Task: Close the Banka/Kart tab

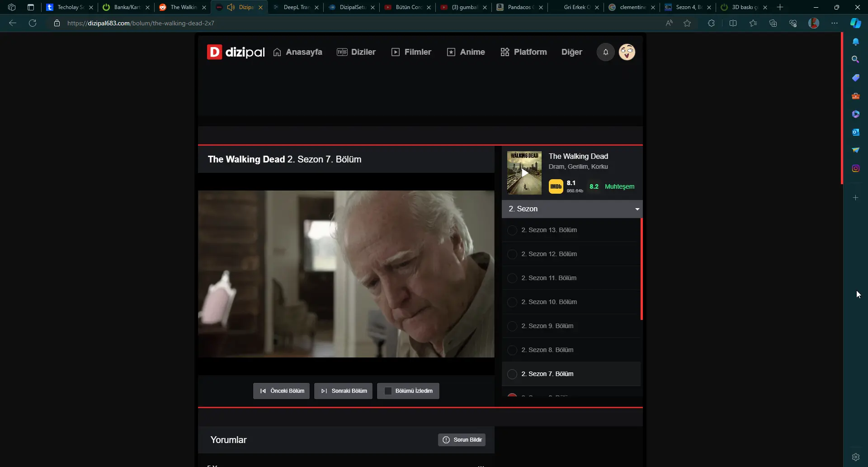Action: [x=147, y=8]
